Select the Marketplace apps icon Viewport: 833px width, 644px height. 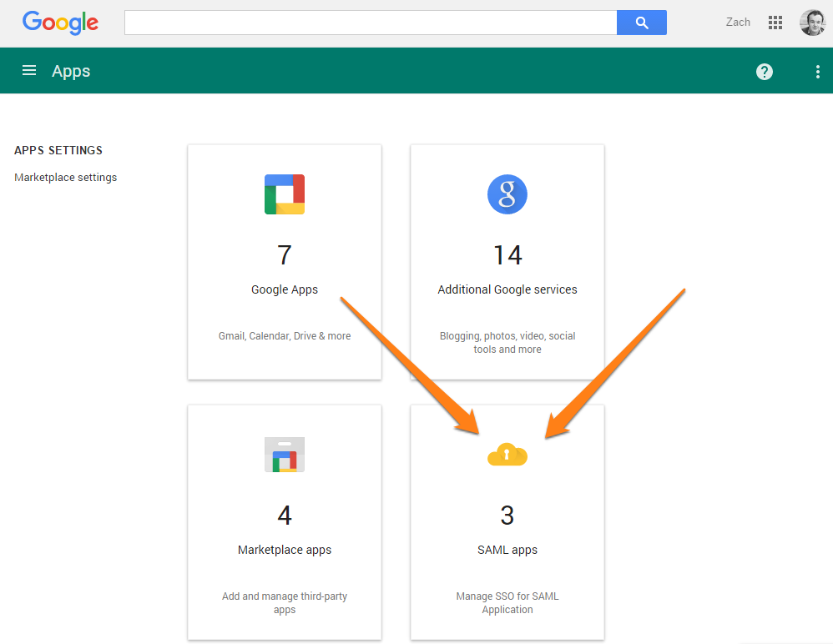pos(285,455)
